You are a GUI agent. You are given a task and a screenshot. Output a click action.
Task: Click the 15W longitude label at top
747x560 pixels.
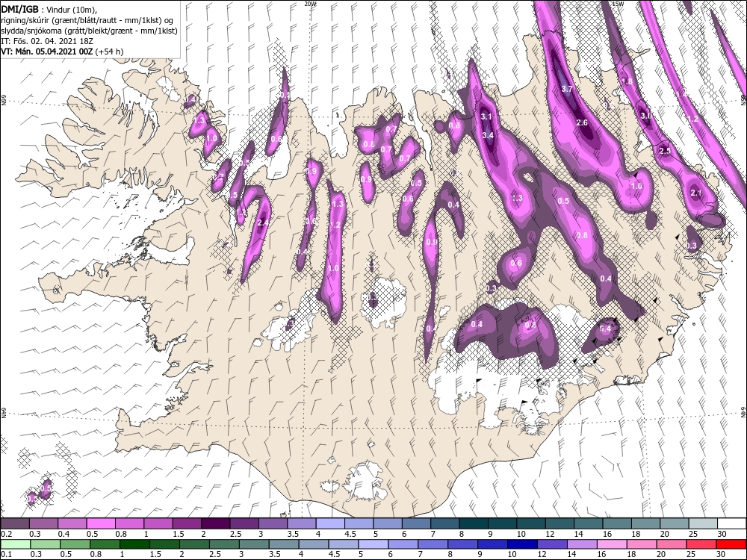coord(617,3)
